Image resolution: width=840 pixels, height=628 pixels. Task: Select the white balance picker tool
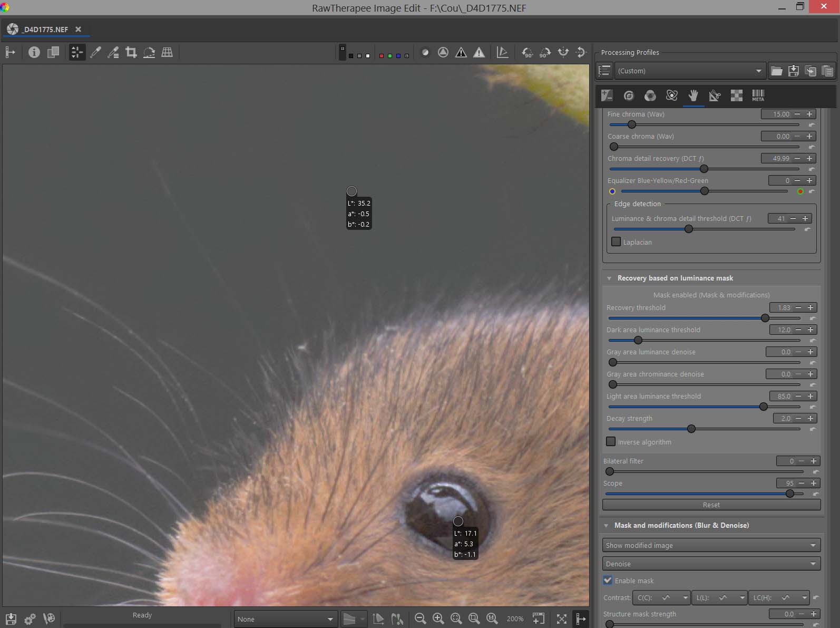(95, 52)
